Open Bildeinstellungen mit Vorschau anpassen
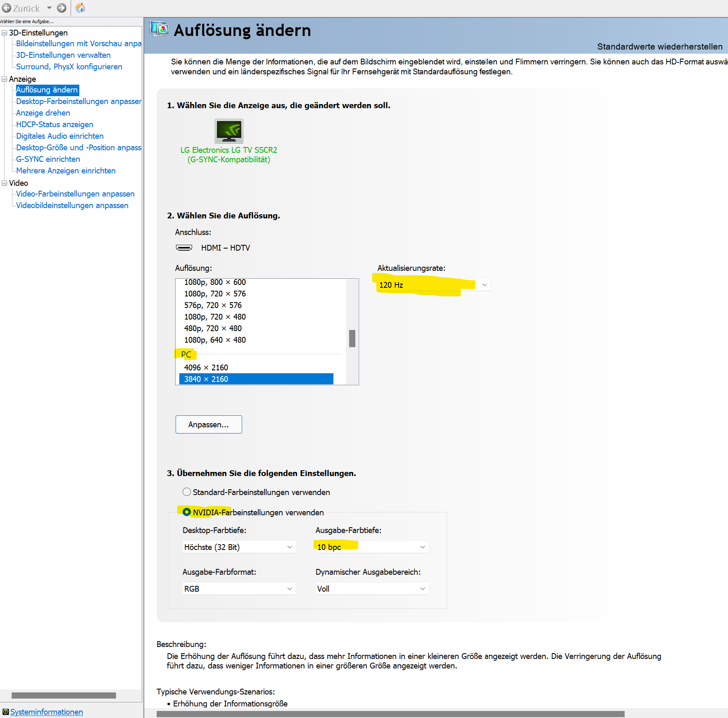This screenshot has width=728, height=718. click(79, 43)
